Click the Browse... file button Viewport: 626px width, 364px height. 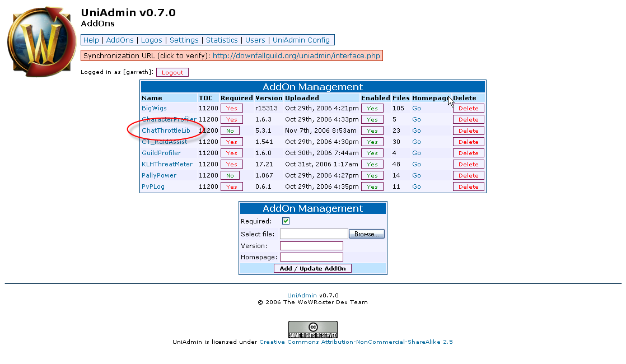click(367, 234)
